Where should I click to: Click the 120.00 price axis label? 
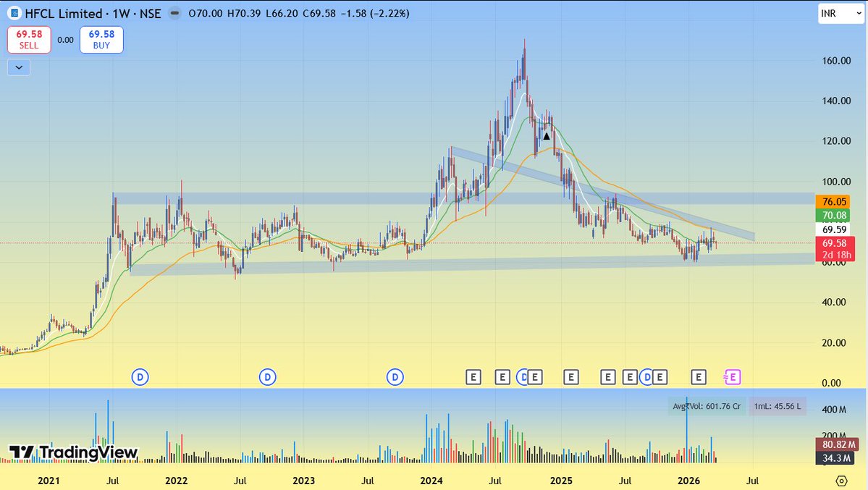point(836,141)
